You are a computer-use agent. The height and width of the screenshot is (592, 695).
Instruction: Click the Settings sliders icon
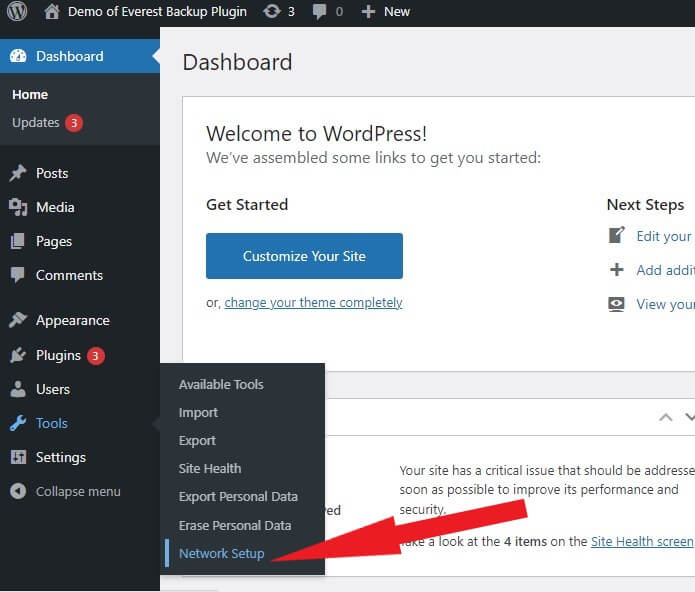(18, 457)
